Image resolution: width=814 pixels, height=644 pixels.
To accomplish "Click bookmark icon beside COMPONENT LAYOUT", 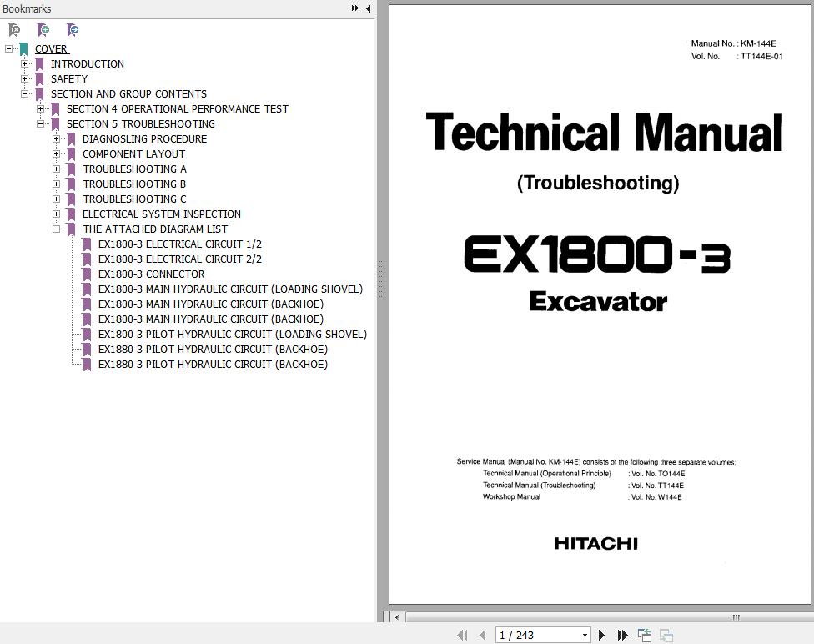I will coord(71,155).
